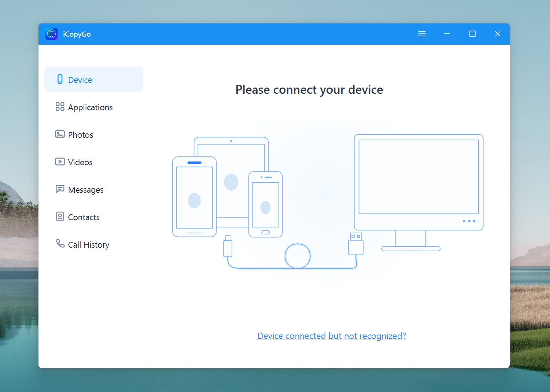View the Call History section

click(89, 245)
